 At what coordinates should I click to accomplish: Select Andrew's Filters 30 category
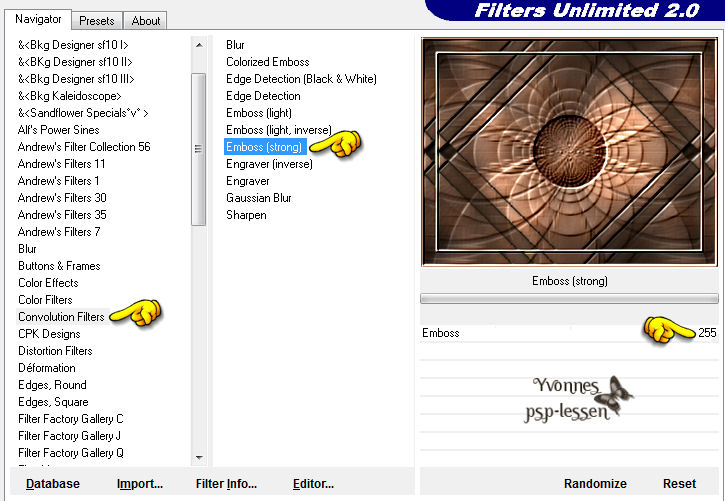click(x=62, y=198)
